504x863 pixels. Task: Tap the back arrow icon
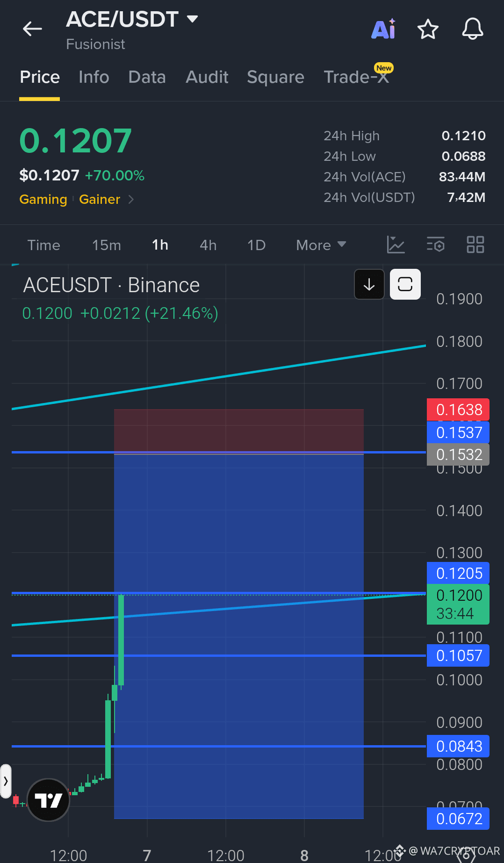[32, 29]
